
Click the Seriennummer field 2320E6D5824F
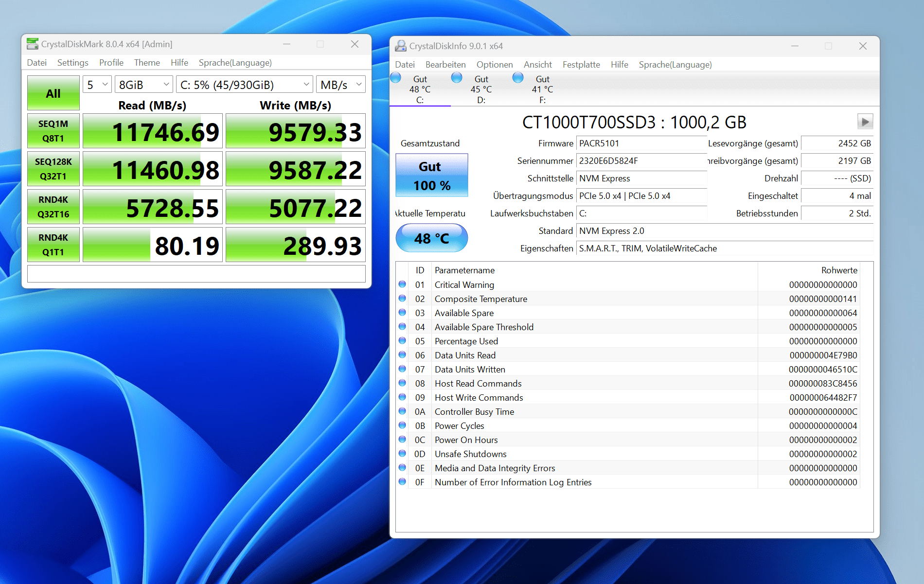(641, 161)
